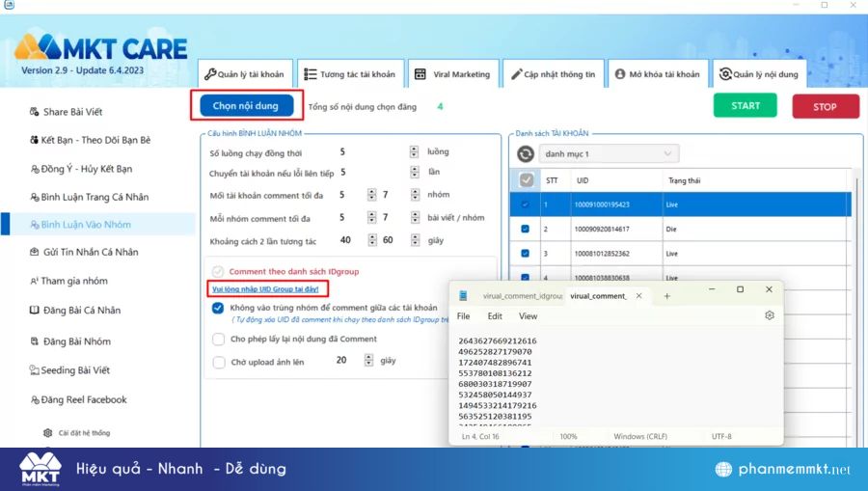Click UTF-8 encoding in Notepad status bar
The image size is (868, 491).
click(x=721, y=436)
